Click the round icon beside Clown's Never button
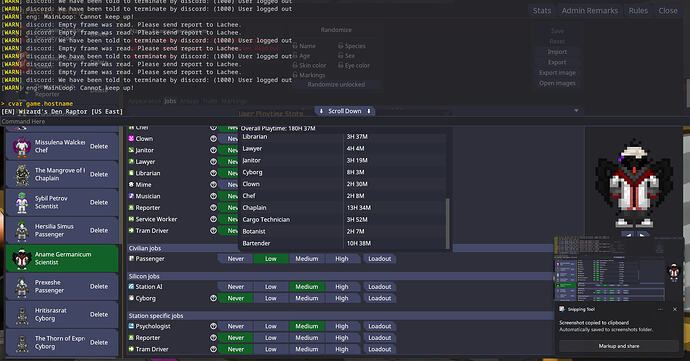The width and height of the screenshot is (690, 361). (x=213, y=138)
